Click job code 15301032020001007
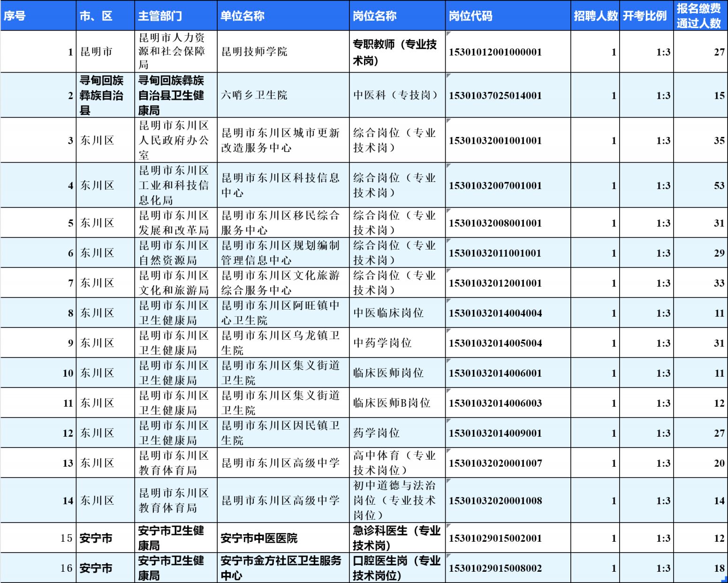This screenshot has height=583, width=728. (x=508, y=463)
